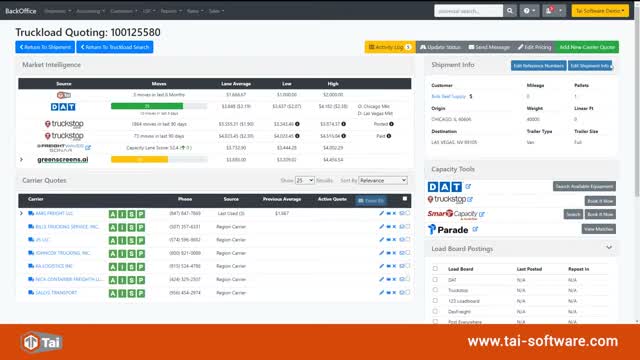Click info icon next to Posted
The image size is (640, 360).
391,124
